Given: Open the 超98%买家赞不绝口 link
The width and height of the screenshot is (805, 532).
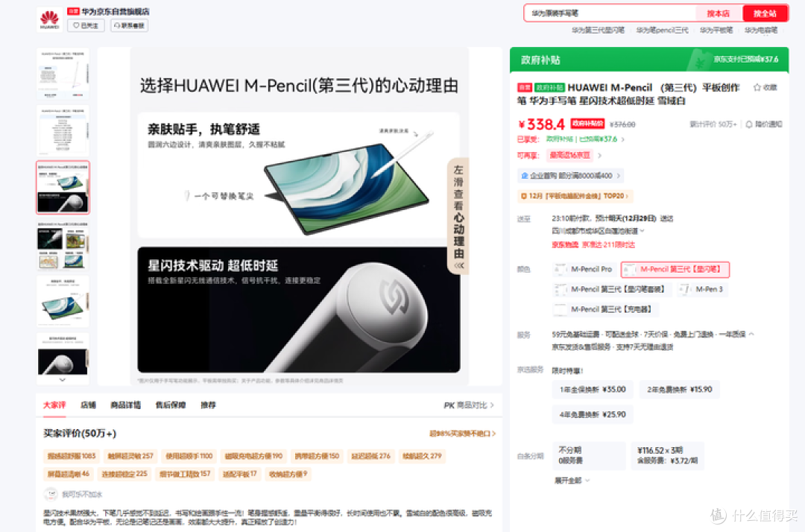Looking at the screenshot, I should pyautogui.click(x=463, y=434).
